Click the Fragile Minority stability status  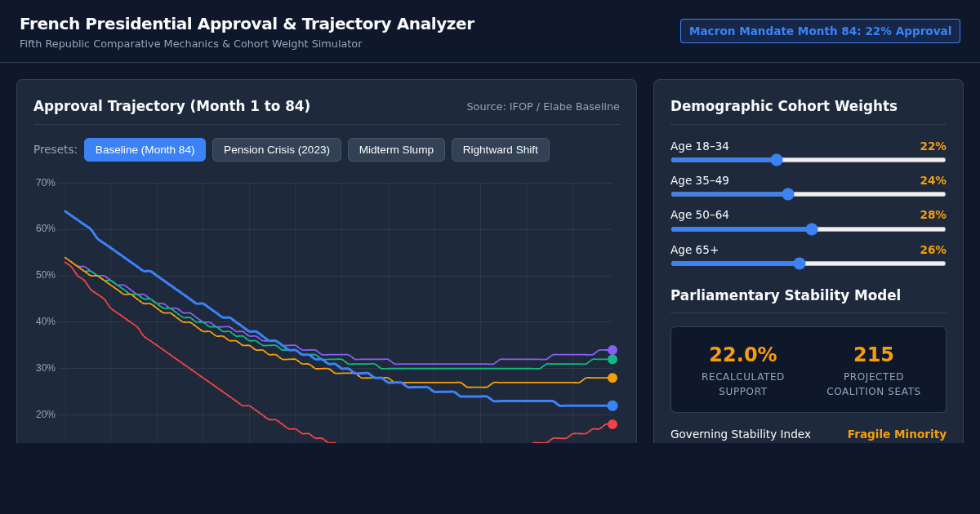coord(897,434)
